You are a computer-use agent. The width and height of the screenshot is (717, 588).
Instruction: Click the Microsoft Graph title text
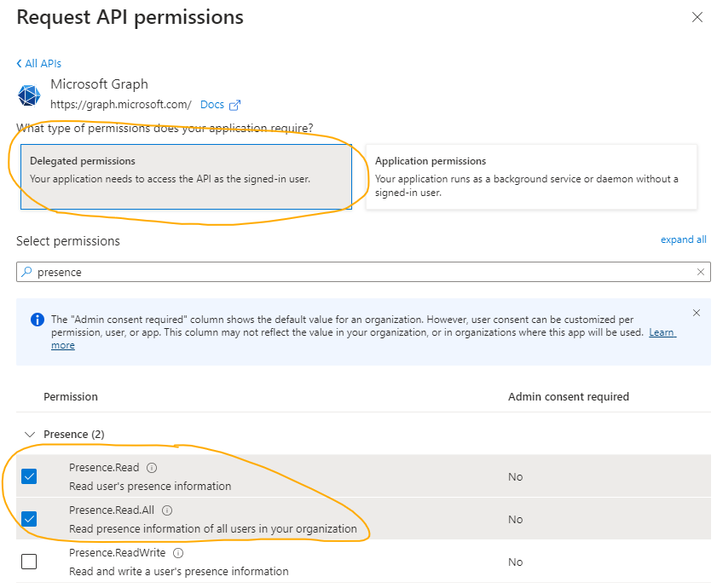click(x=99, y=84)
